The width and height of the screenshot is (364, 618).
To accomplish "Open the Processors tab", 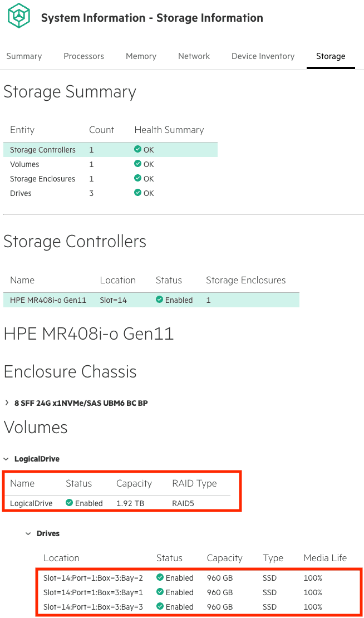I will click(83, 56).
